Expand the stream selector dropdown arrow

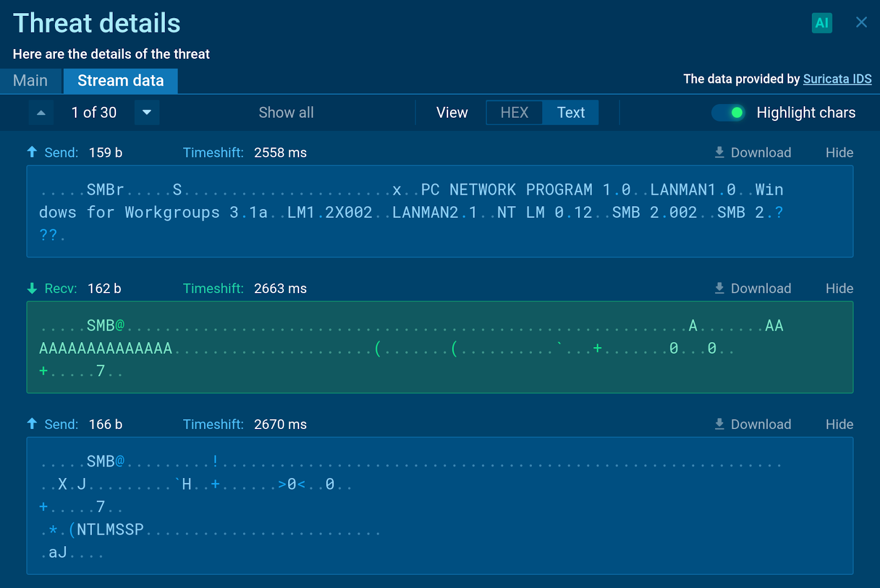click(x=147, y=113)
